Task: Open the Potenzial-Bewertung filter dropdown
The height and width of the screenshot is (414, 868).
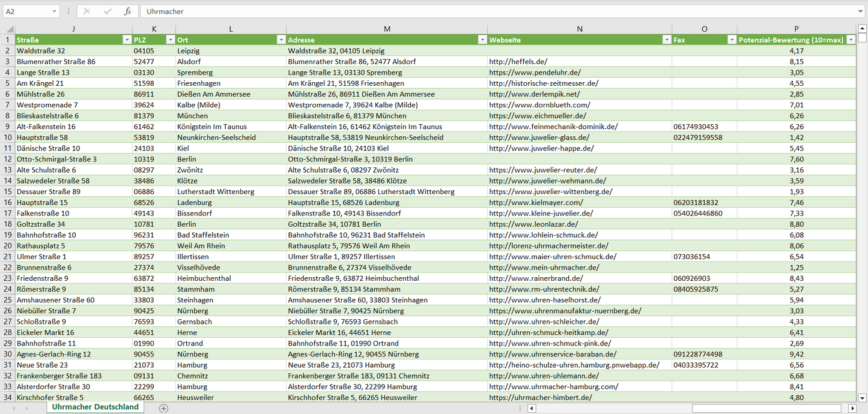Action: coord(851,40)
